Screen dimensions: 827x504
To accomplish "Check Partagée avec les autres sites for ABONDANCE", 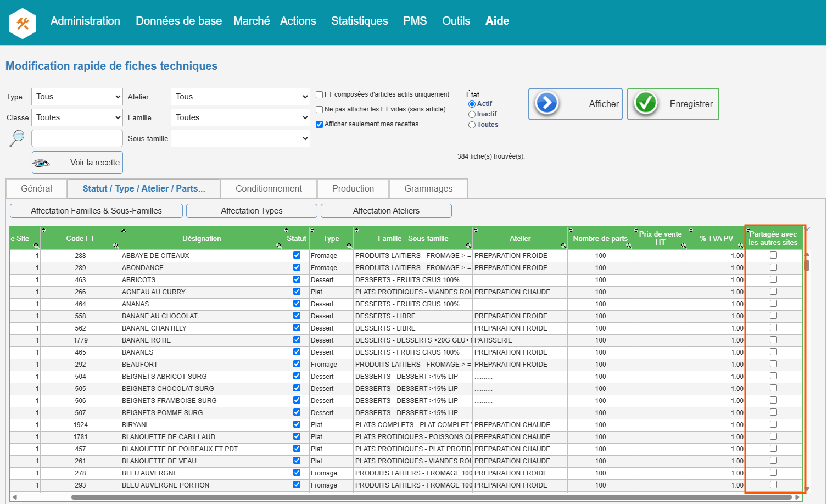I will pyautogui.click(x=773, y=267).
